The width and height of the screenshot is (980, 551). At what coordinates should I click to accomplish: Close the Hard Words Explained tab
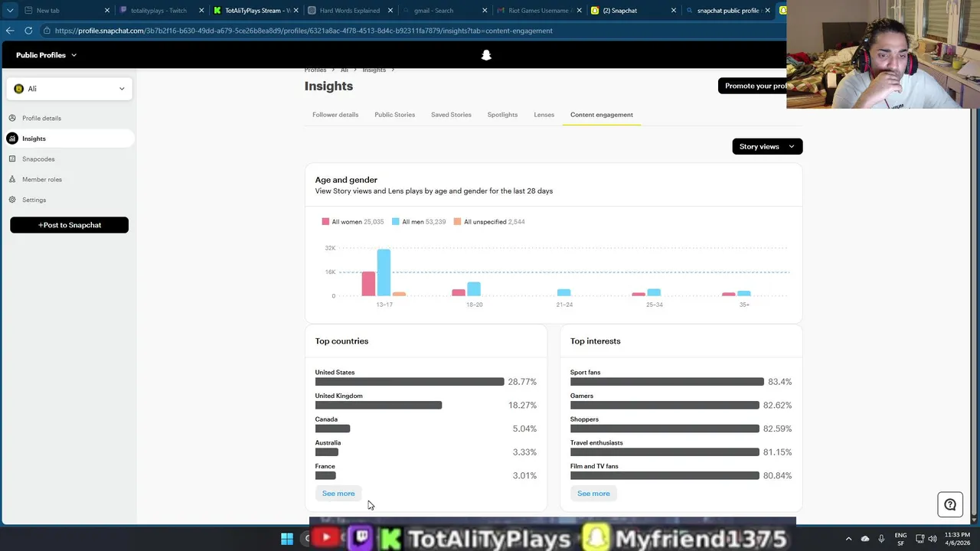click(x=391, y=11)
